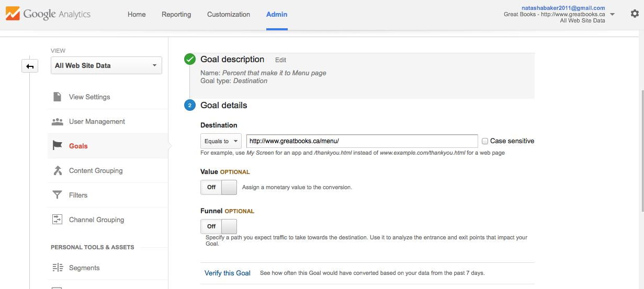Click the Channel Grouping icon
The image size is (644, 289).
[58, 219]
